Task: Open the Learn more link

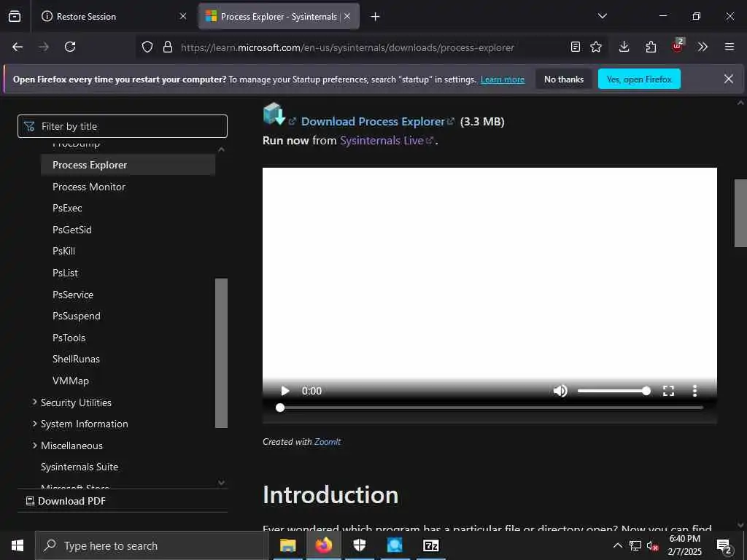Action: [x=503, y=79]
